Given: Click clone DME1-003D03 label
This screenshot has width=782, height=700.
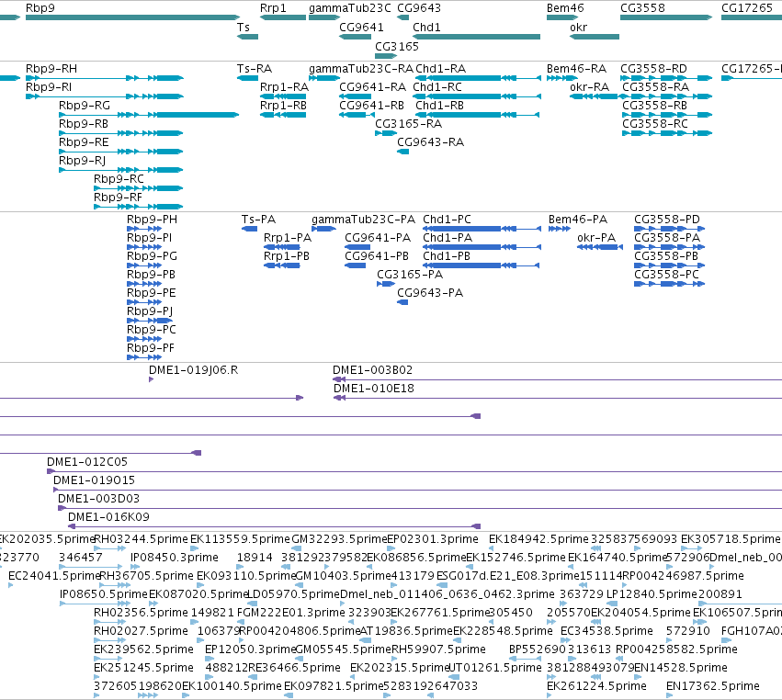Looking at the screenshot, I should pos(98,499).
